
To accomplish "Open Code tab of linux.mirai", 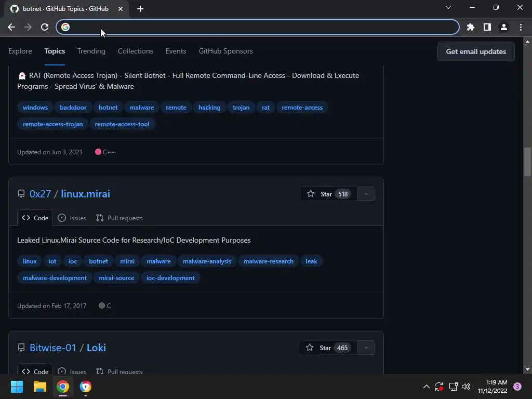I will [x=35, y=218].
